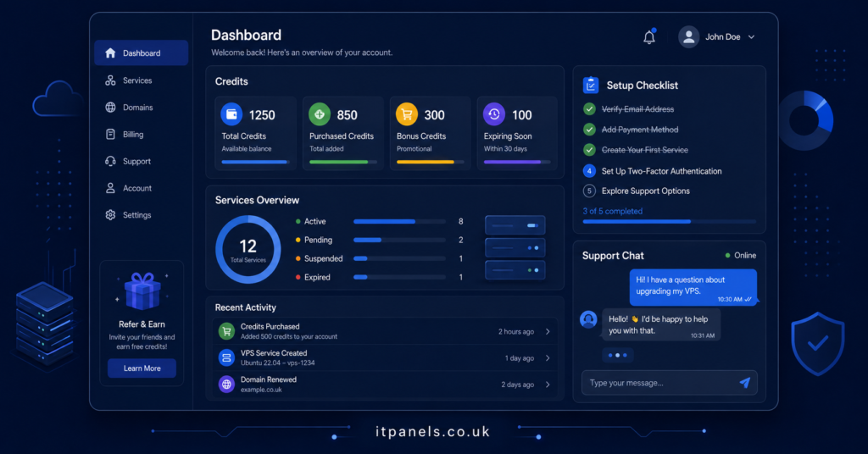Click the John Doe avatar icon

pos(688,37)
